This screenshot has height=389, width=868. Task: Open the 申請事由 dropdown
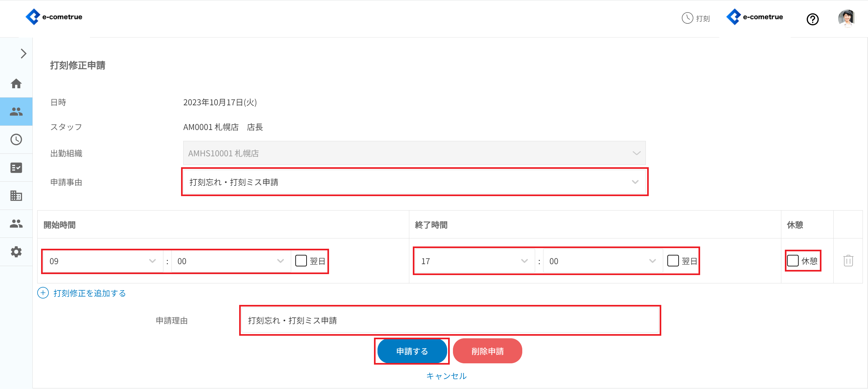(x=414, y=182)
